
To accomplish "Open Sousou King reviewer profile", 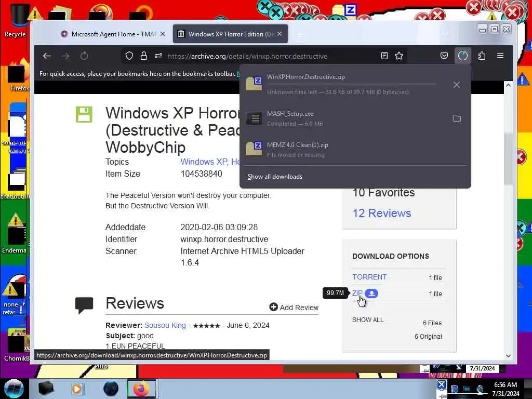I will click(165, 325).
